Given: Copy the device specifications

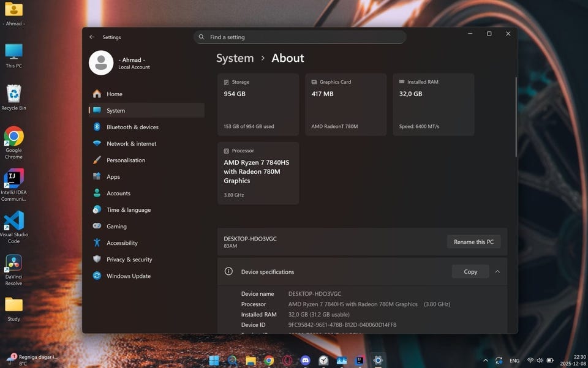Looking at the screenshot, I should (x=470, y=272).
